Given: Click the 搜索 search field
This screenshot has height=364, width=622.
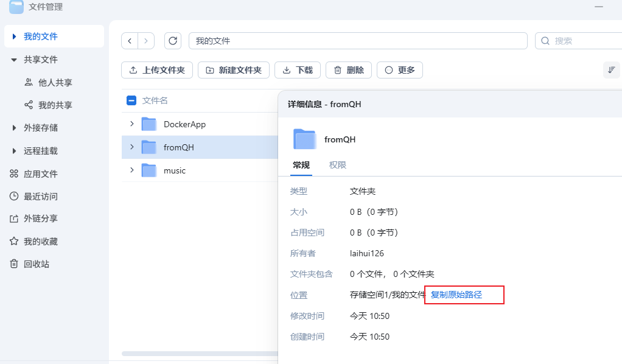Looking at the screenshot, I should click(x=581, y=41).
